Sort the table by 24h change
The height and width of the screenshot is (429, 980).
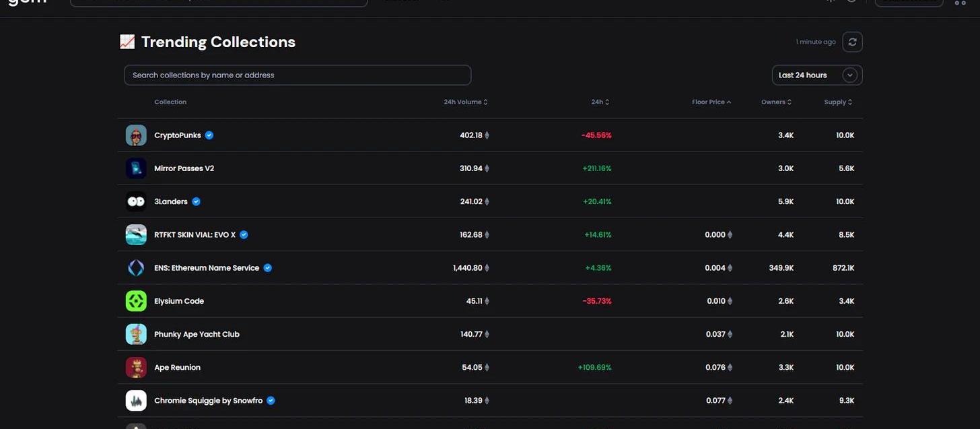[600, 102]
